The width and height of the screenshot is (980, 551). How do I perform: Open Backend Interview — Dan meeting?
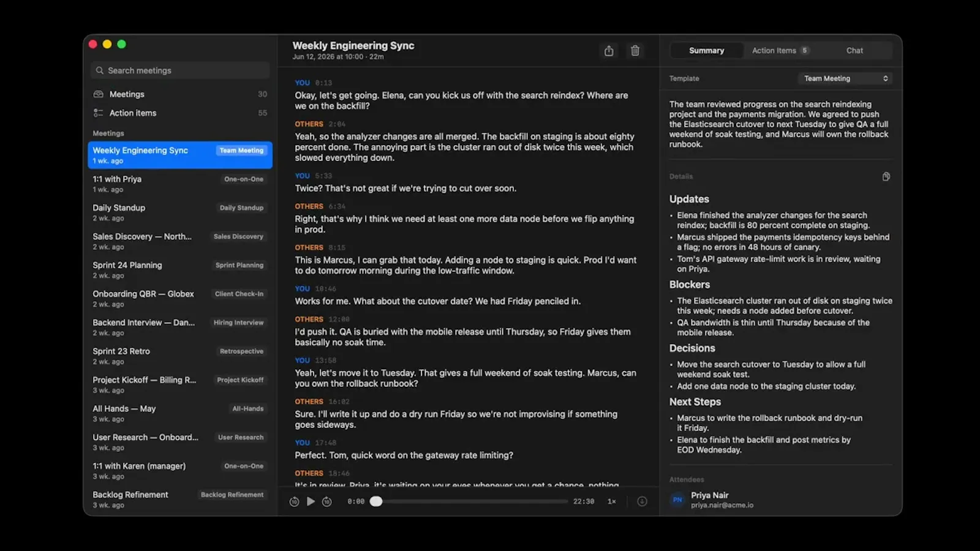(180, 328)
